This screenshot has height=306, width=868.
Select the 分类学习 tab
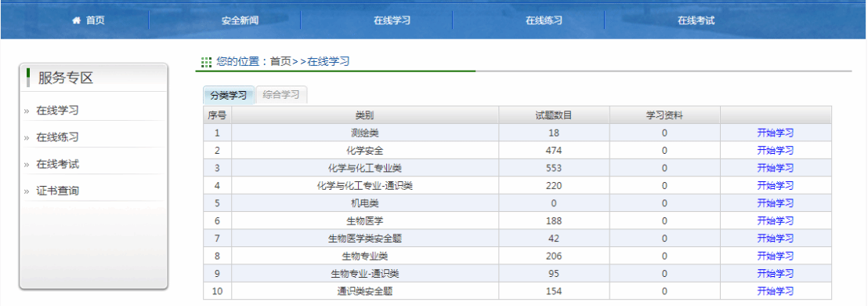[x=229, y=95]
